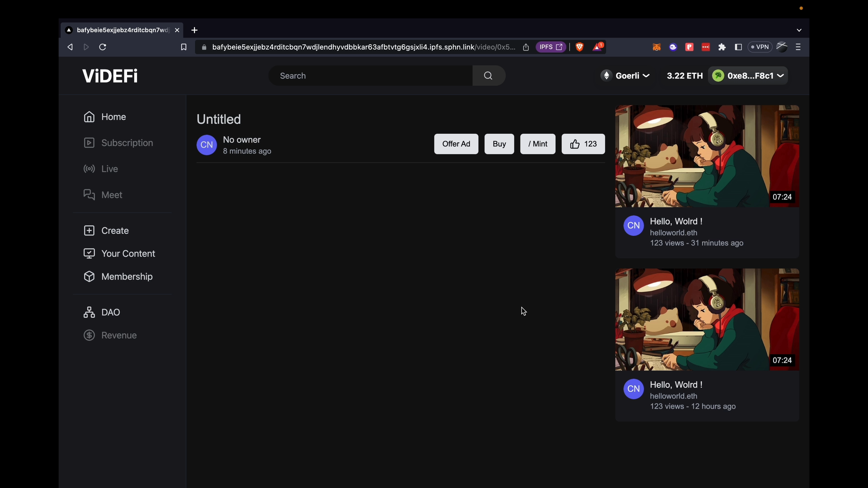Open MetaMask fox extension
This screenshot has width=868, height=488.
[656, 47]
